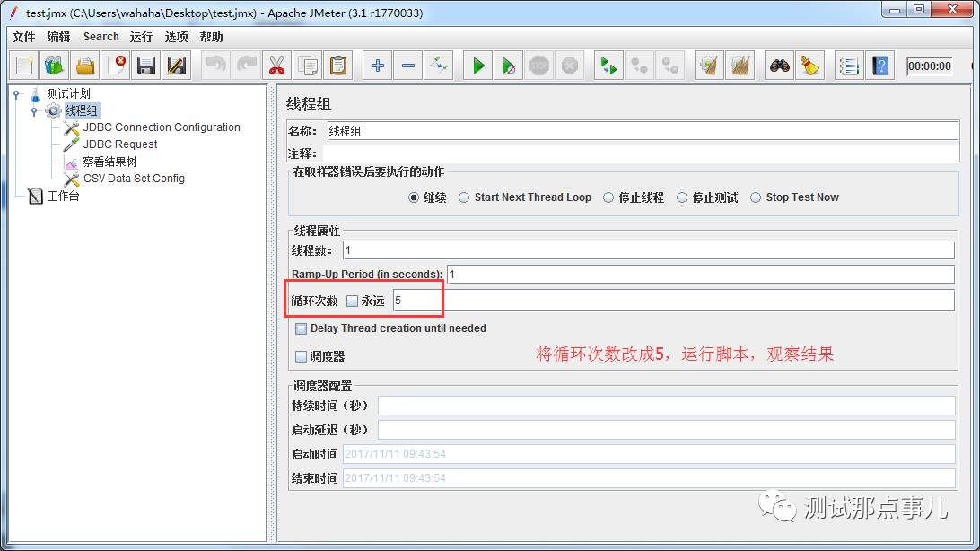Select Stop Test Now radio button
980x551 pixels.
(x=756, y=197)
